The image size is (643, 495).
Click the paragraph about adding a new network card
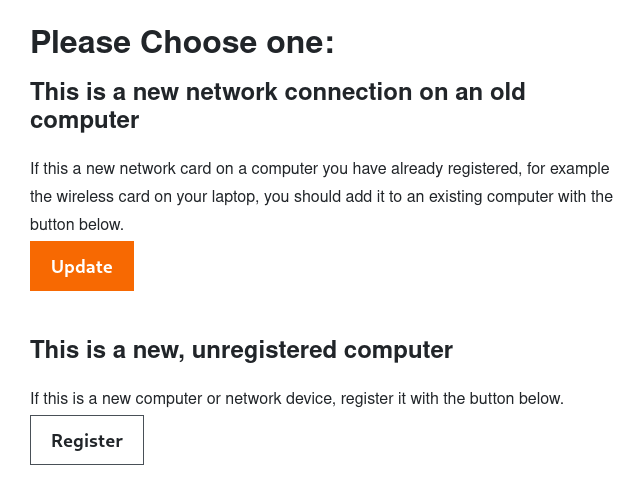click(320, 197)
